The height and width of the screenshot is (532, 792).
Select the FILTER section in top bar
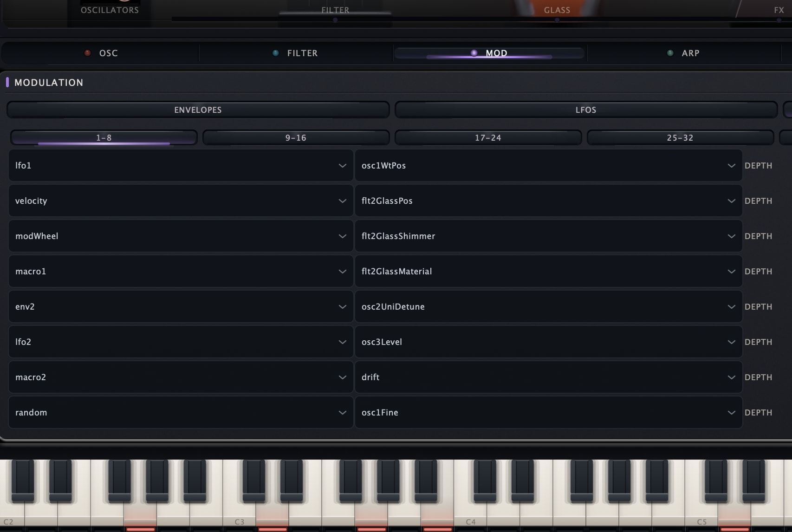point(335,10)
